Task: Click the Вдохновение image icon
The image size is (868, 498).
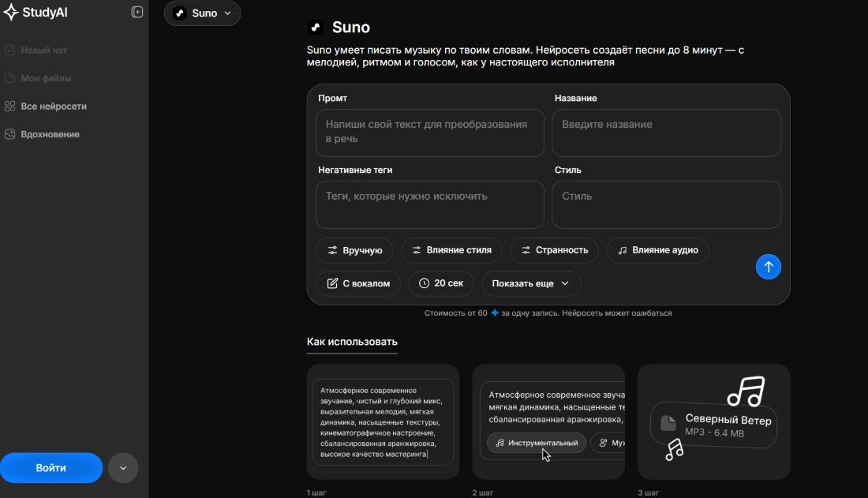Action: (10, 134)
